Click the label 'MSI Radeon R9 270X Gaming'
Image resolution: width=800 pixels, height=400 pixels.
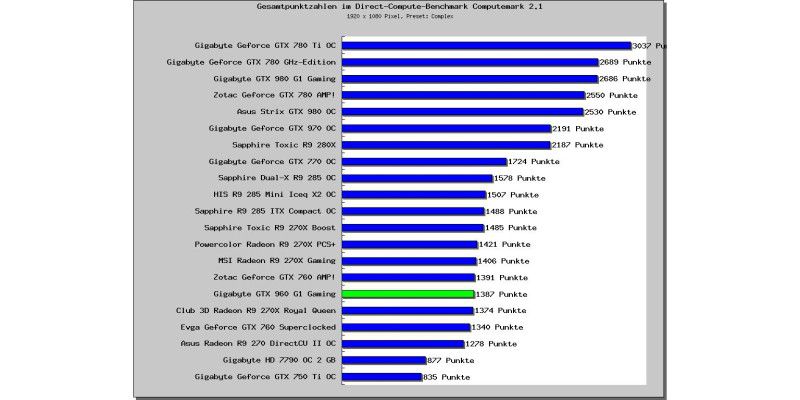(x=277, y=261)
